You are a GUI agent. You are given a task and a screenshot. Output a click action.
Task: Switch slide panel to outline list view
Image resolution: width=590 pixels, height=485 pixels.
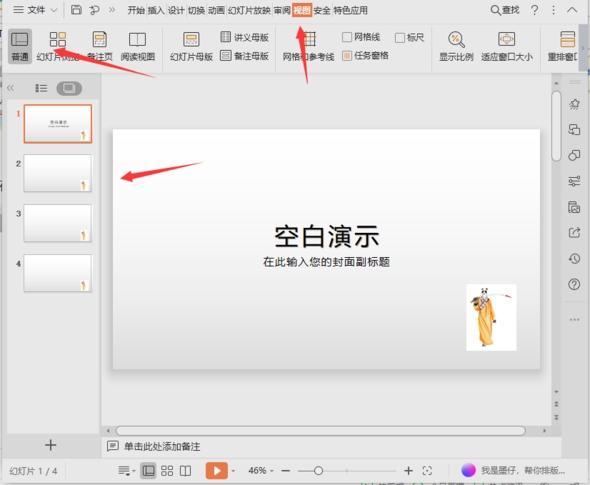click(x=41, y=88)
